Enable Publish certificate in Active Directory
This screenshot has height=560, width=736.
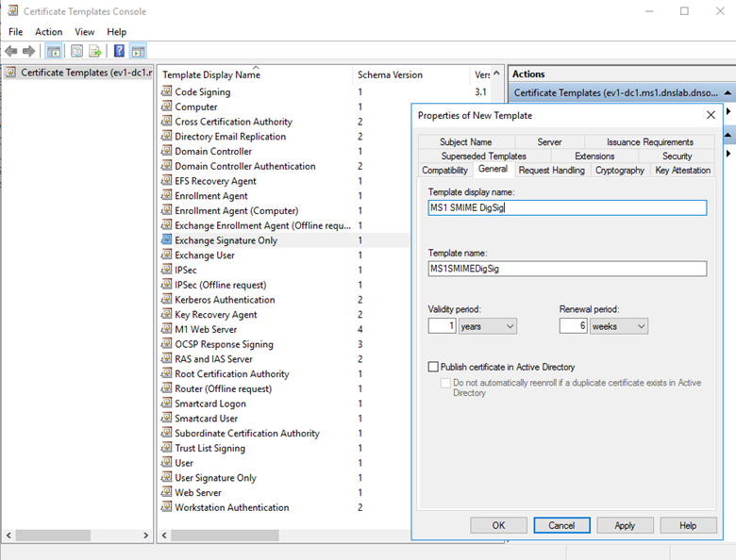tap(433, 367)
